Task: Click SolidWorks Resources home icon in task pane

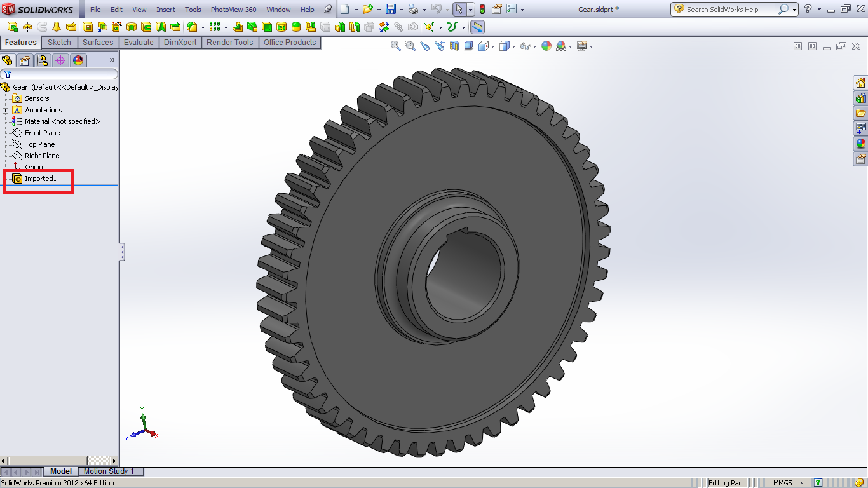Action: (860, 83)
